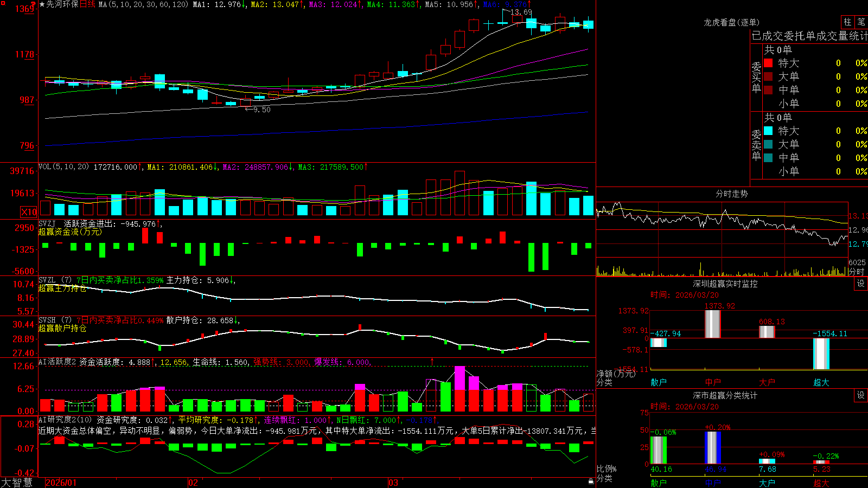Image resolution: width=868 pixels, height=488 pixels.
Task: Click 时间: 2026/03/20 in 深圳超赢实时监控
Action: coord(685,295)
